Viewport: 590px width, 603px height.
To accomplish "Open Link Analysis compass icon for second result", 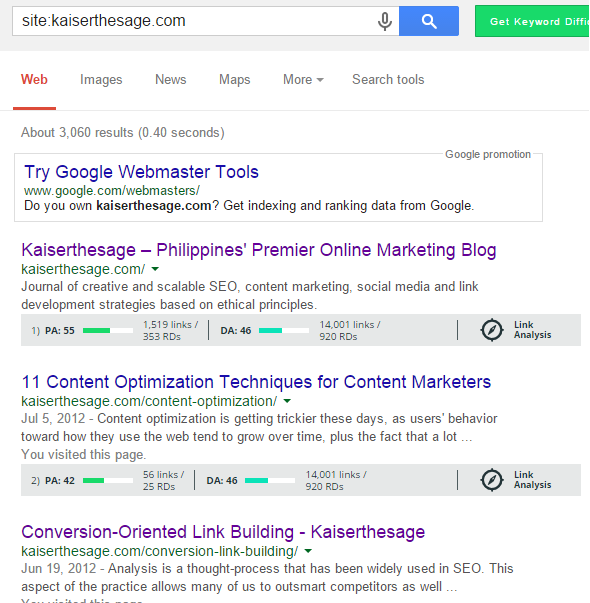I will click(492, 480).
